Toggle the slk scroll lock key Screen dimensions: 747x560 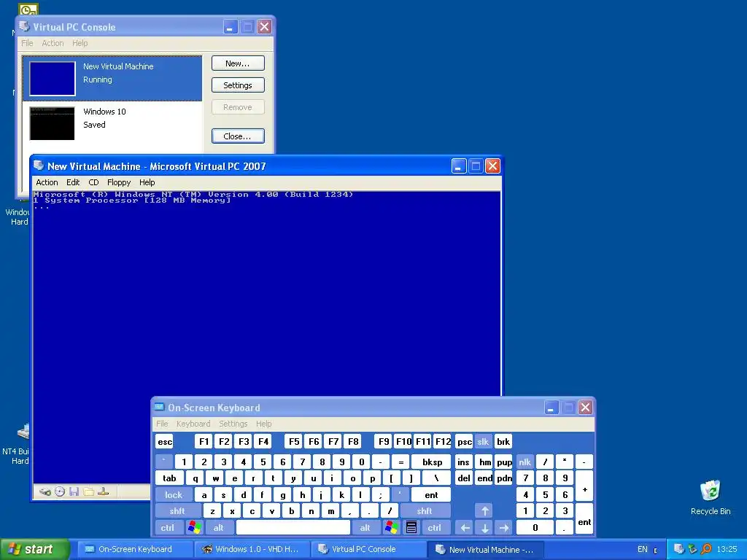(483, 441)
